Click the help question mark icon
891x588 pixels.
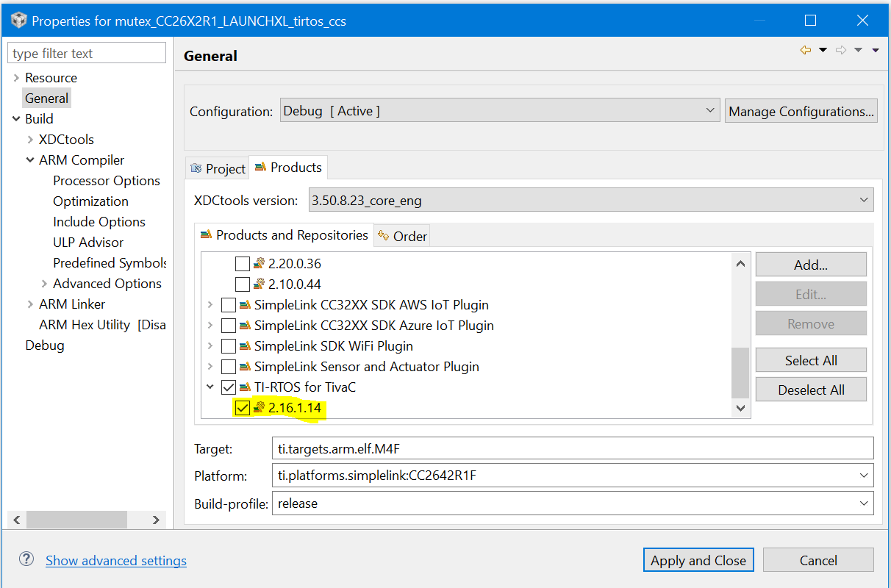point(26,559)
